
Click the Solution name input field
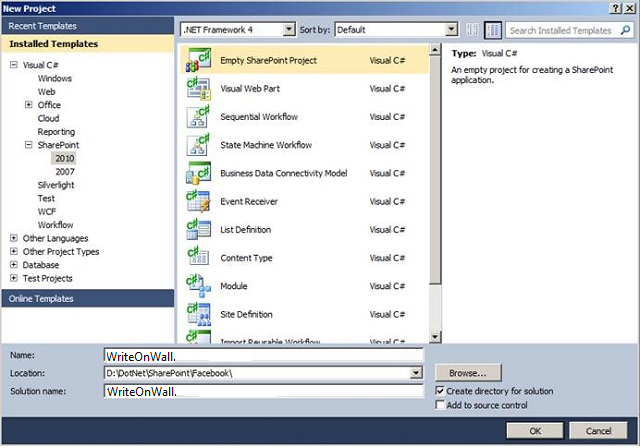(x=263, y=391)
